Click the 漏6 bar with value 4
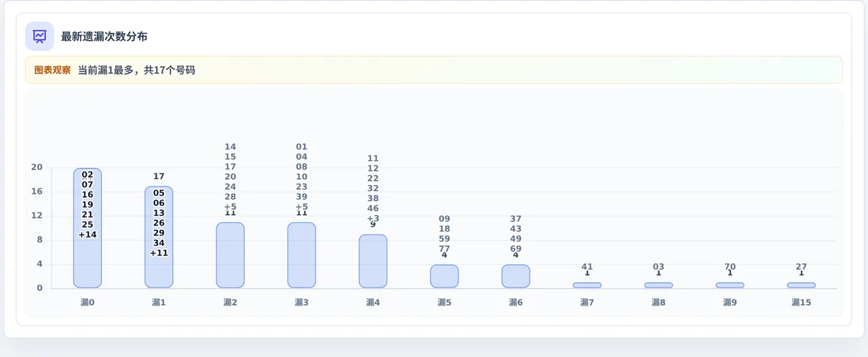This screenshot has width=868, height=357. [x=516, y=276]
